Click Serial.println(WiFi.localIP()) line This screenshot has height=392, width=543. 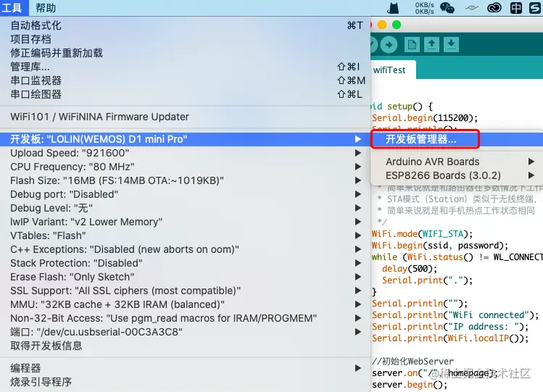[450, 338]
